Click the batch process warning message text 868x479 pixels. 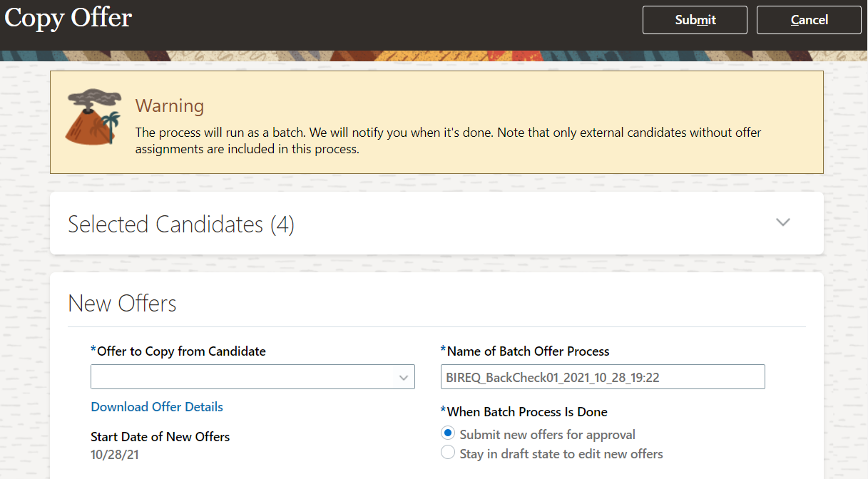(x=448, y=140)
